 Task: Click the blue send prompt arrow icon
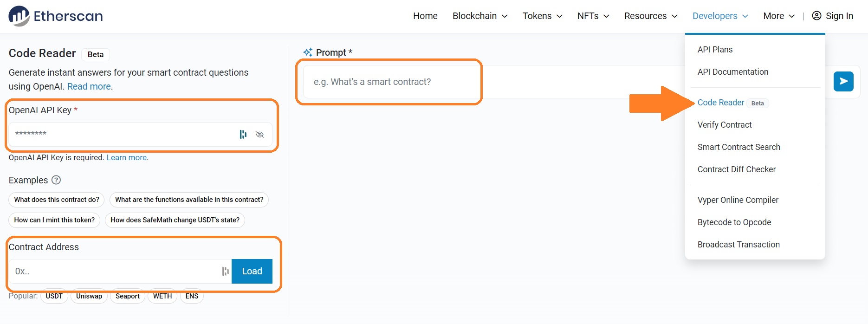click(x=843, y=81)
